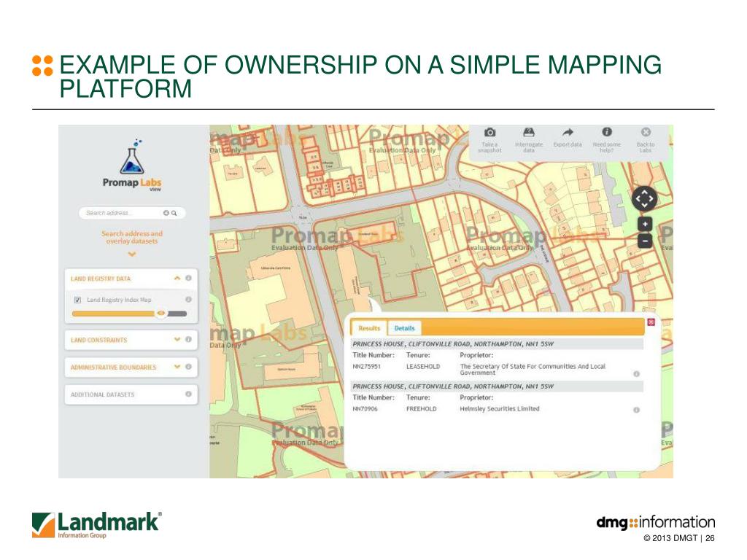Select title number NN275951

366,367
